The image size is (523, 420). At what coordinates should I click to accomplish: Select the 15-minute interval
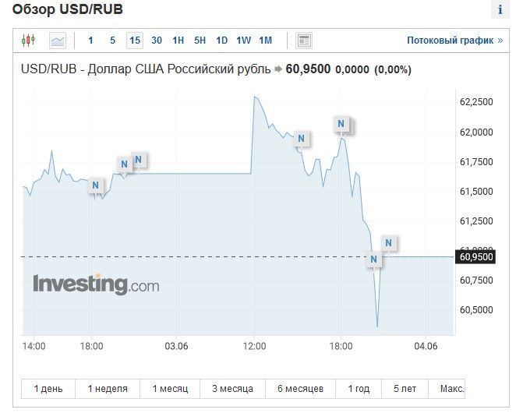[x=135, y=41]
